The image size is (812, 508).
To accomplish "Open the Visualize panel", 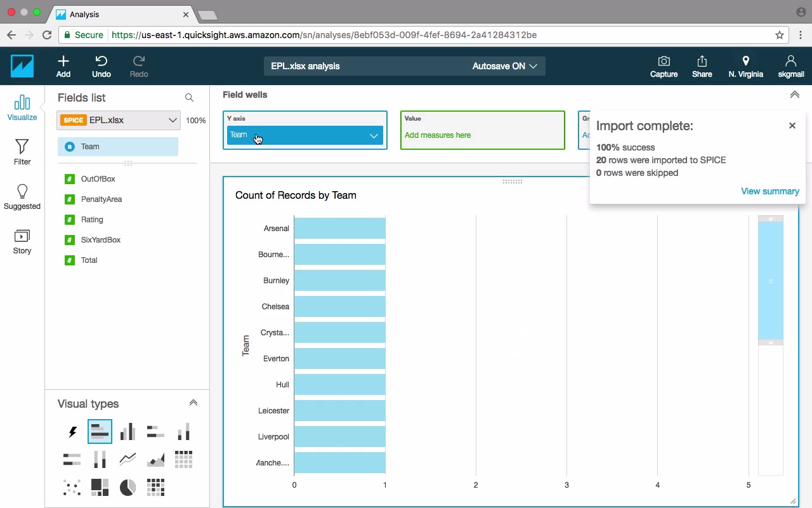I will click(x=22, y=107).
